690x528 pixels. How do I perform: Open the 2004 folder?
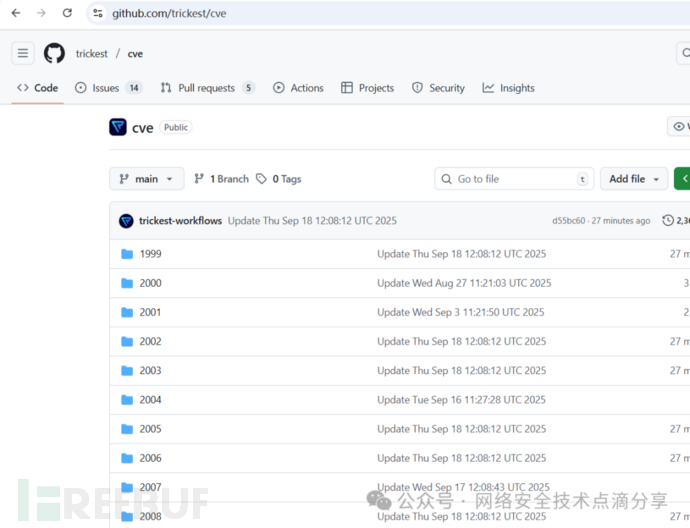click(150, 400)
